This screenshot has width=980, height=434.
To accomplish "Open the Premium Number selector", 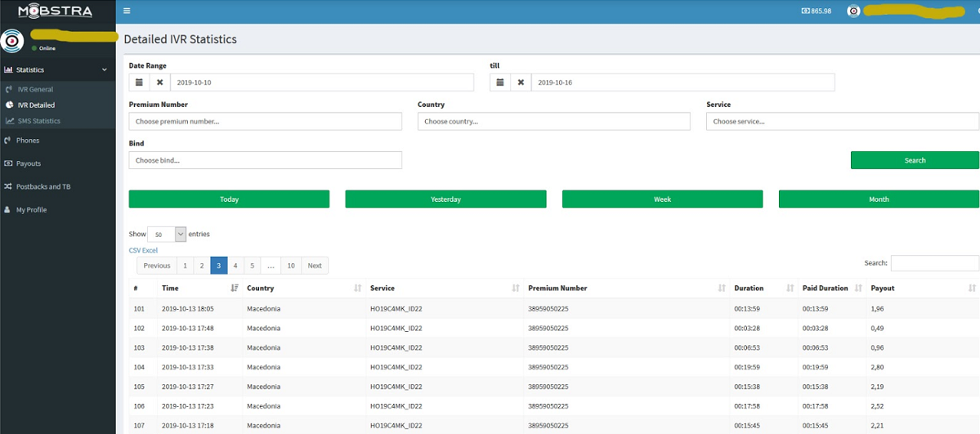I will click(265, 121).
